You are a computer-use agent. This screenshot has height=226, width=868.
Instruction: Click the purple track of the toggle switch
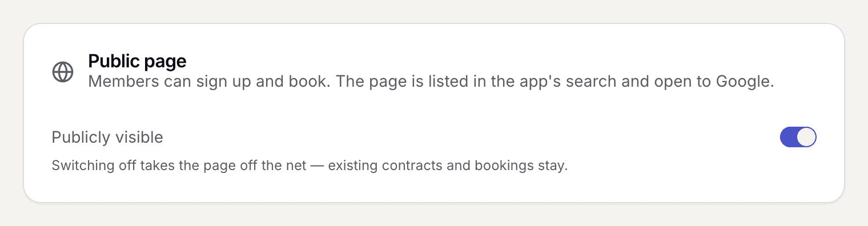click(x=788, y=137)
